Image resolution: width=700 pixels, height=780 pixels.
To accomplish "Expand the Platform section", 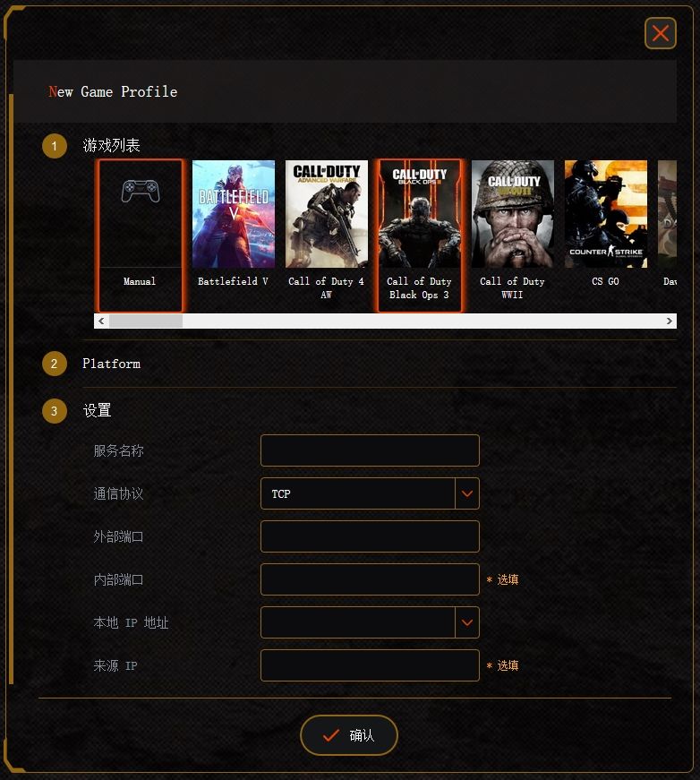I will click(x=111, y=364).
